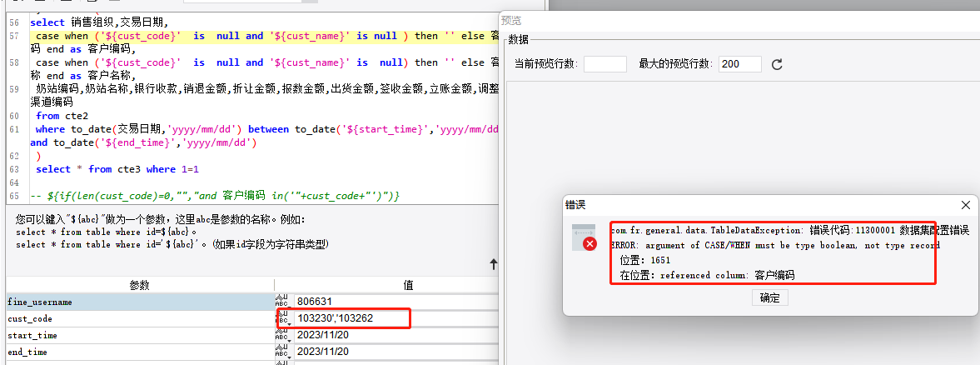Click the red error icon in the error dialog

pos(589,243)
